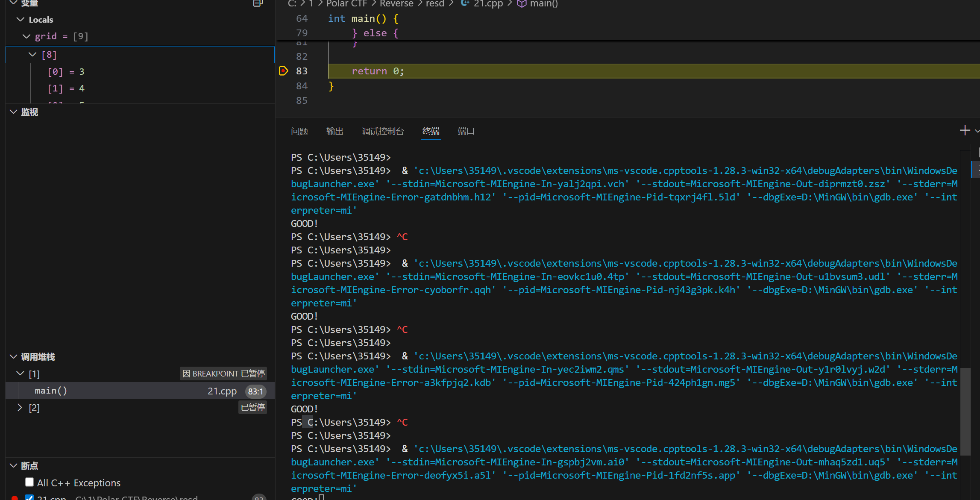
Task: Click the collapse-all icon in Variables panel
Action: click(258, 3)
